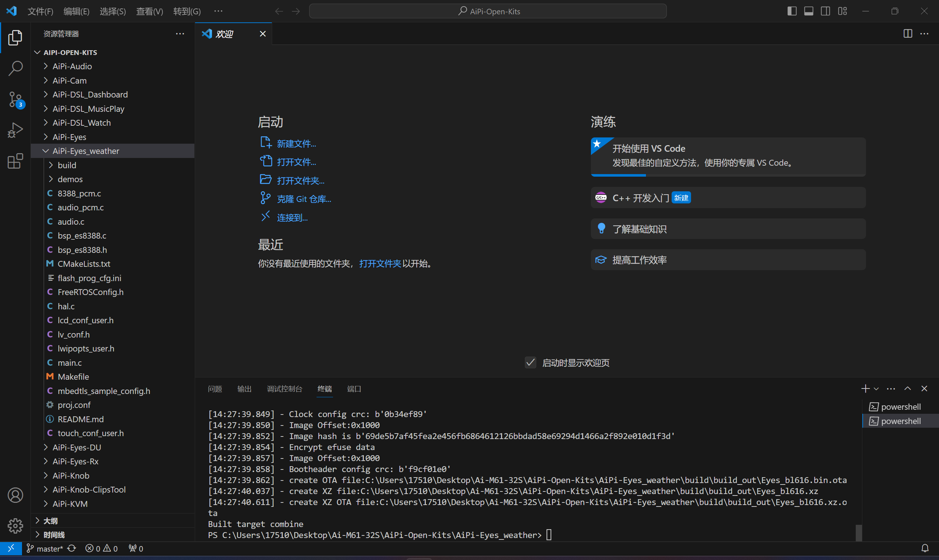Open the Search view in activity bar

tap(15, 68)
